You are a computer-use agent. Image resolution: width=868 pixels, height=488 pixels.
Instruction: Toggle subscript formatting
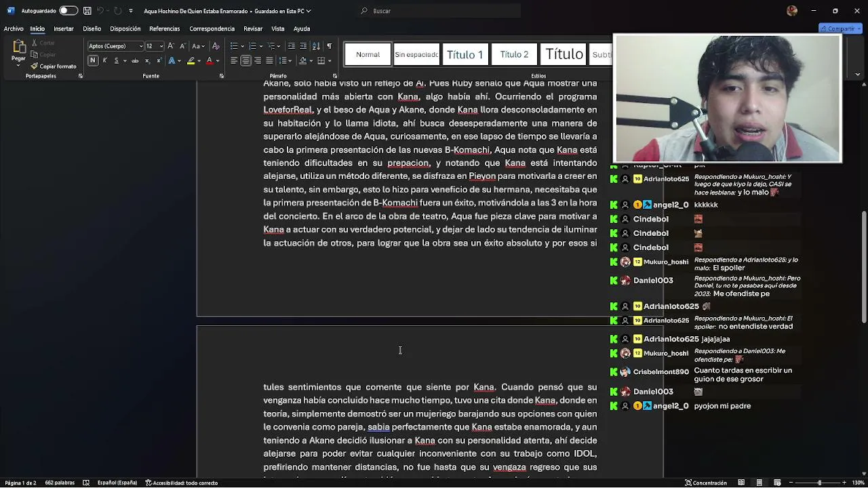(147, 61)
